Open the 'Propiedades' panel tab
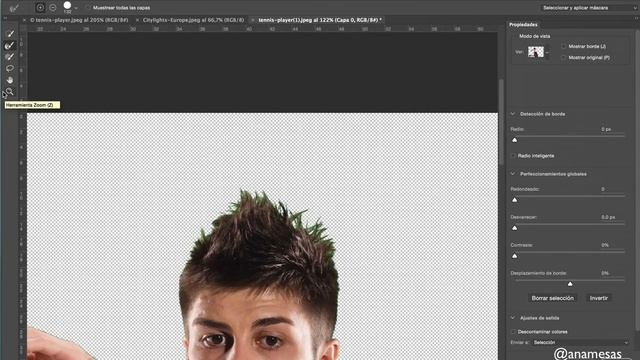 523,25
